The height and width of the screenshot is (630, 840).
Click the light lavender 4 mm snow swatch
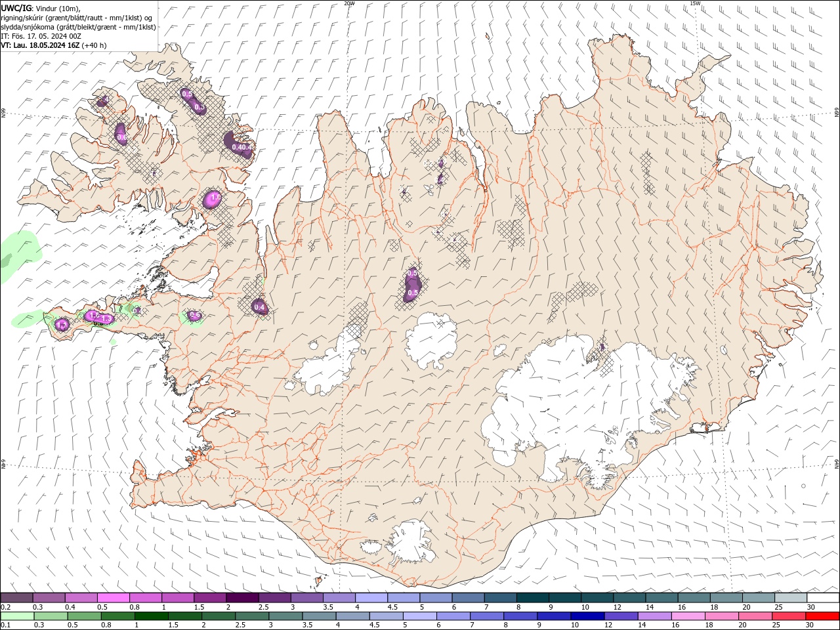[x=371, y=598]
